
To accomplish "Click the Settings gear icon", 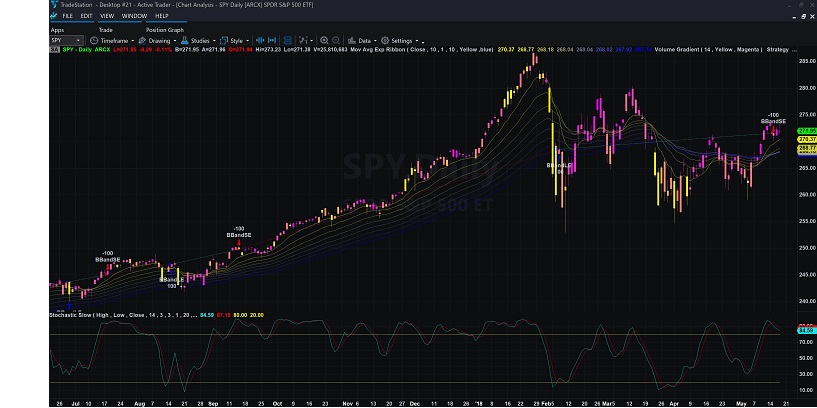I will pos(385,41).
